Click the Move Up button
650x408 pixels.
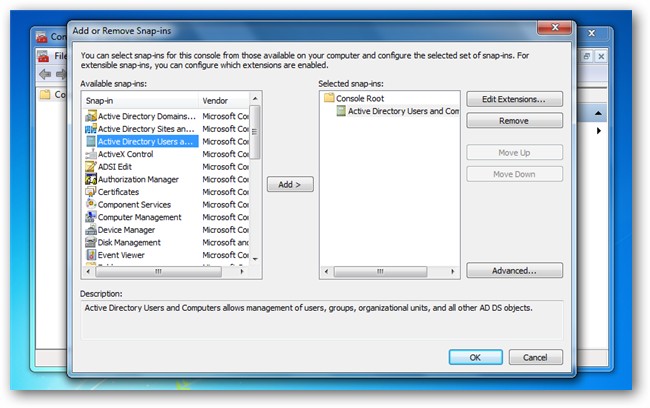pos(514,153)
